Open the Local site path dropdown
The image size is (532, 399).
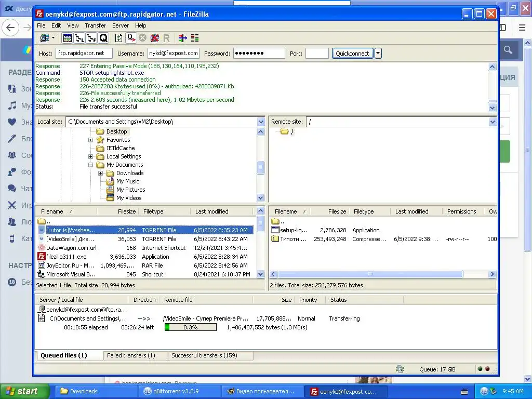click(261, 122)
